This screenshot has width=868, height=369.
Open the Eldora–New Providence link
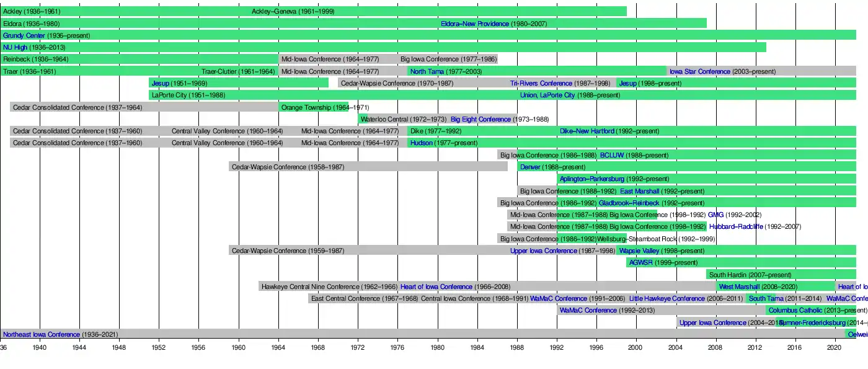[x=474, y=24]
